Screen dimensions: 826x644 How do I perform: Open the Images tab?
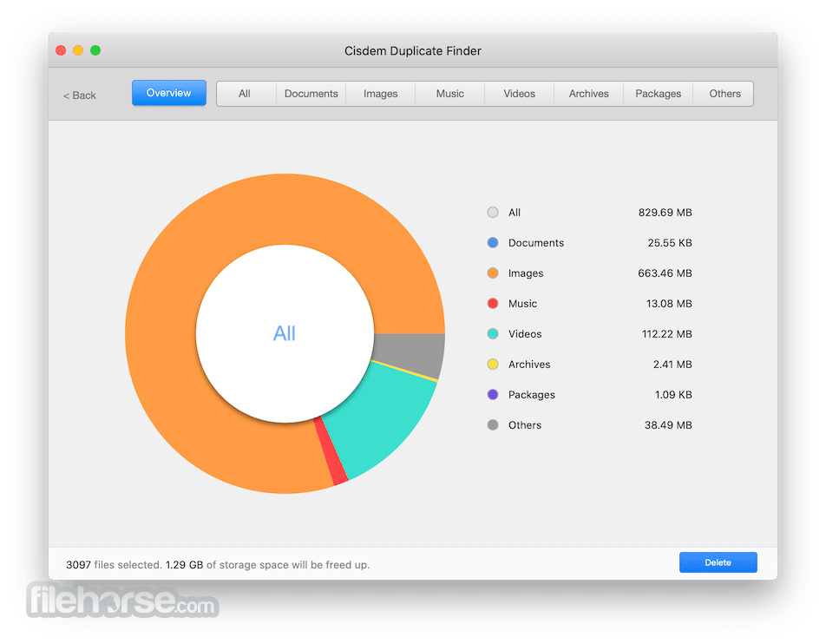tap(380, 94)
